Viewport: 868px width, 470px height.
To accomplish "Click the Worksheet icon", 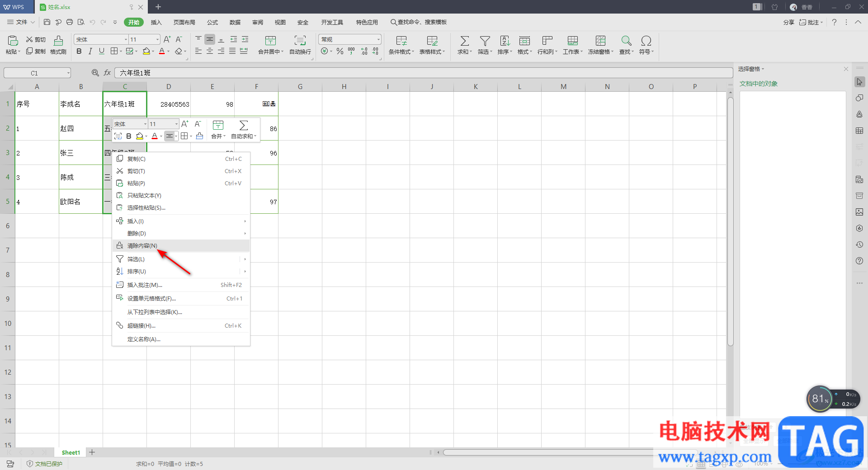I will click(573, 41).
